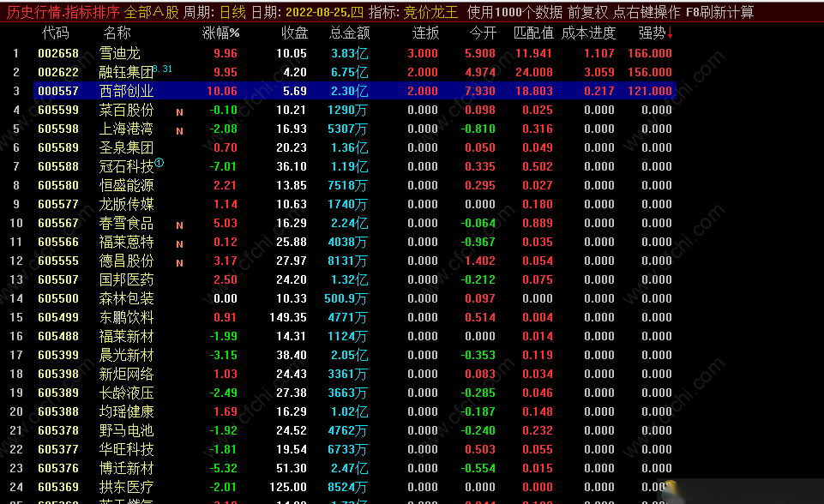Sort by the 收盘 column header
The image size is (824, 504).
click(x=294, y=33)
